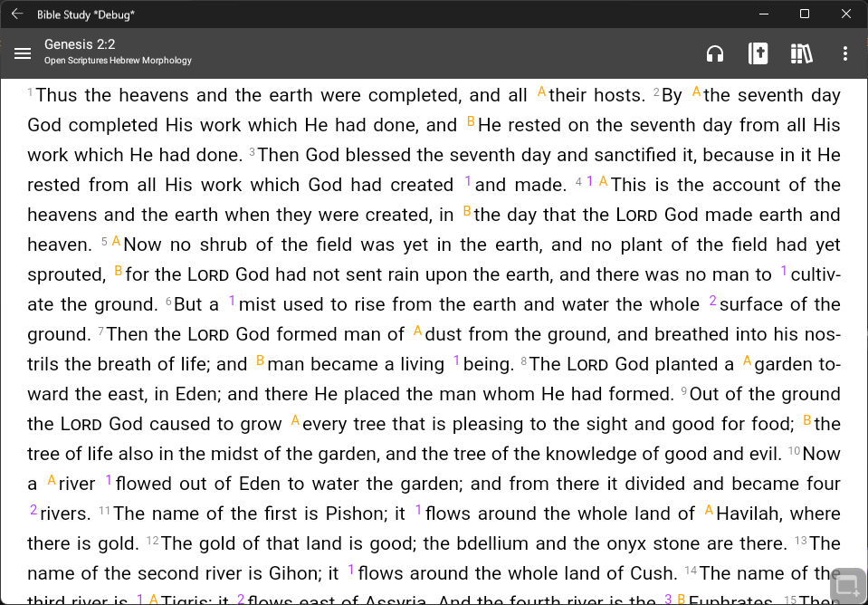
Task: Select verse number 13 after 'onyx stone are there.'
Action: (x=801, y=541)
